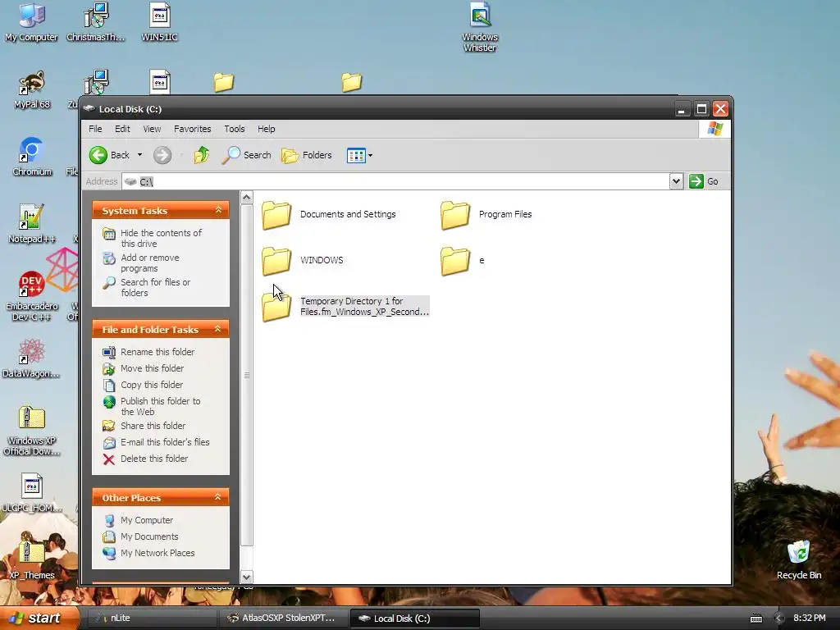Viewport: 840px width, 630px height.
Task: Open the Favorites menu
Action: click(192, 129)
